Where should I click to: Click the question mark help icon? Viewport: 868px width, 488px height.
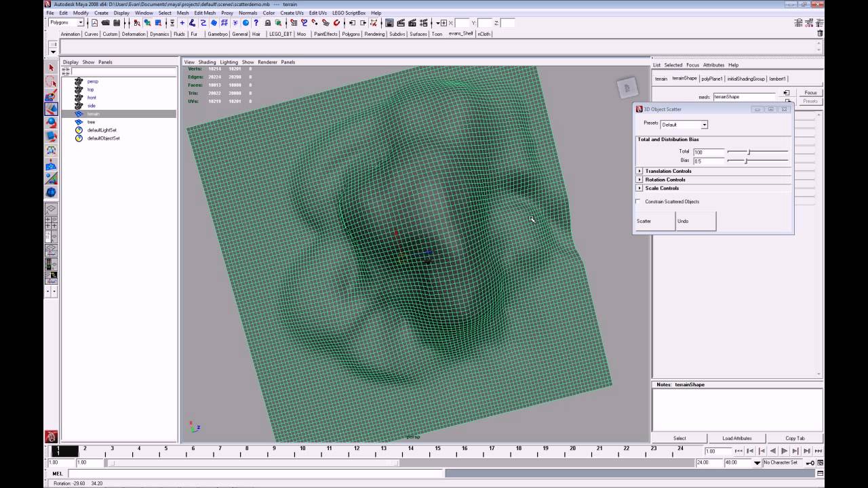(x=256, y=23)
